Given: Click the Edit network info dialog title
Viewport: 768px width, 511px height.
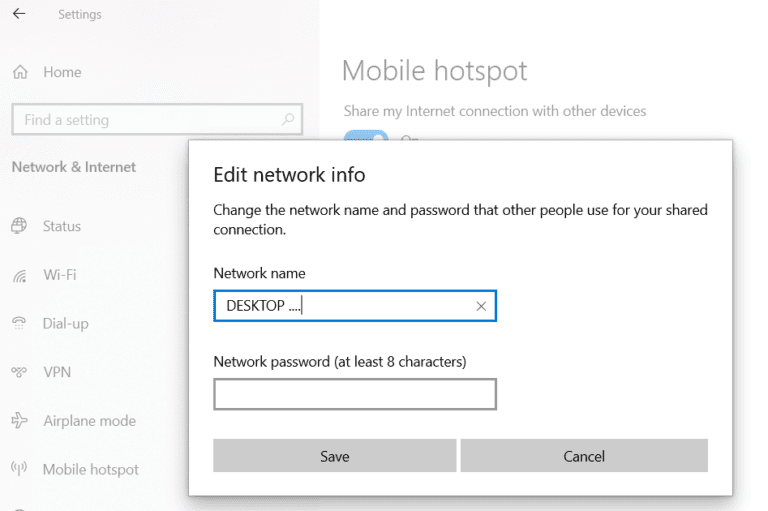Looking at the screenshot, I should [x=289, y=175].
